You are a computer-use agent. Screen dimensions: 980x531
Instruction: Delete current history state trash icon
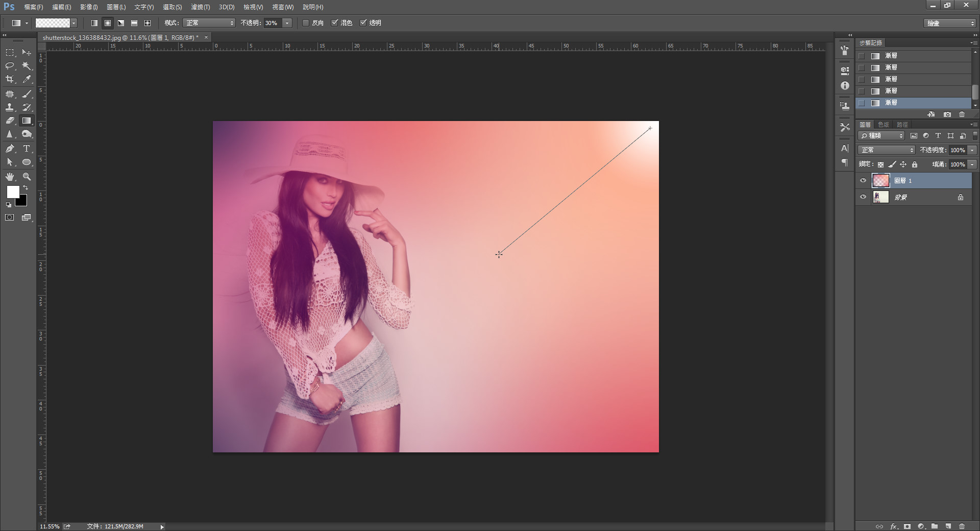point(962,115)
